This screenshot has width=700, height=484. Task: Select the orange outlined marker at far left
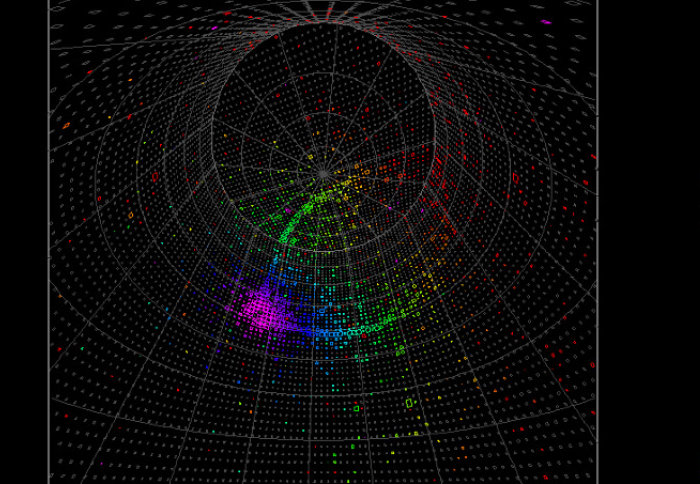(66, 126)
